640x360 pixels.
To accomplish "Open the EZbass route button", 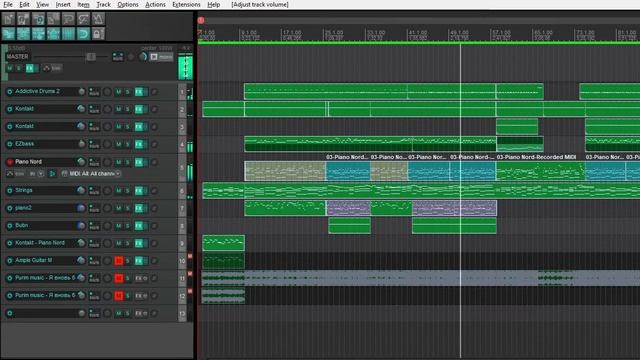I will pyautogui.click(x=94, y=144).
